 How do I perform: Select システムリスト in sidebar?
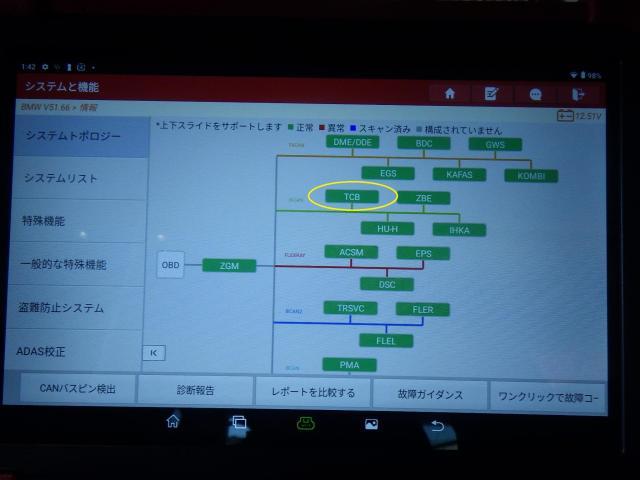[80, 178]
